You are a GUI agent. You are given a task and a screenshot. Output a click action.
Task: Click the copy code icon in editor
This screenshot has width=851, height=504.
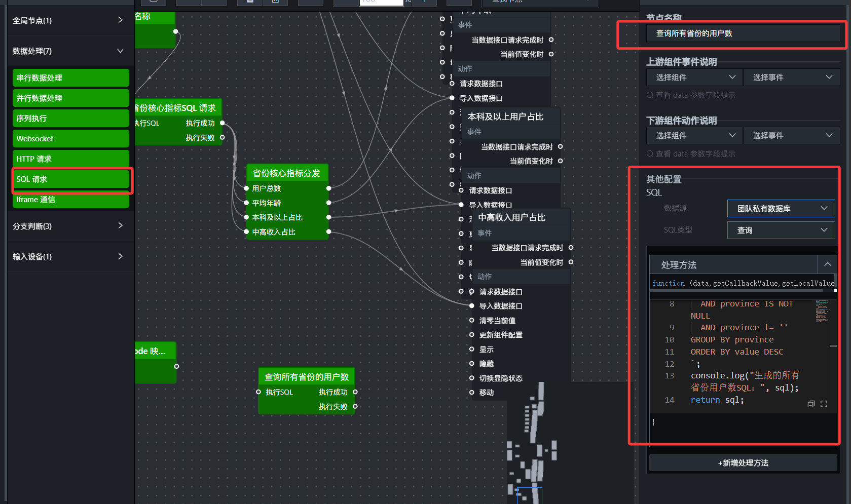click(x=811, y=404)
